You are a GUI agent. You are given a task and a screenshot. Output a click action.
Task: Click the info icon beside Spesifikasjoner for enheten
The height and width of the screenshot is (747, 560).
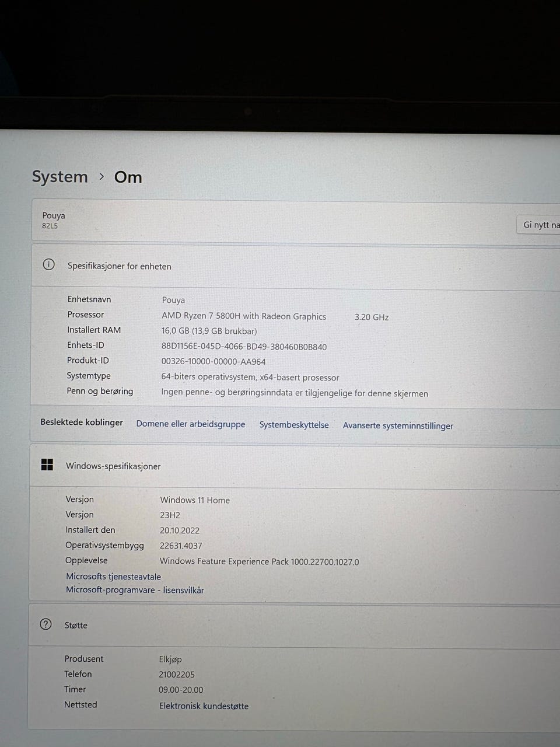48,264
